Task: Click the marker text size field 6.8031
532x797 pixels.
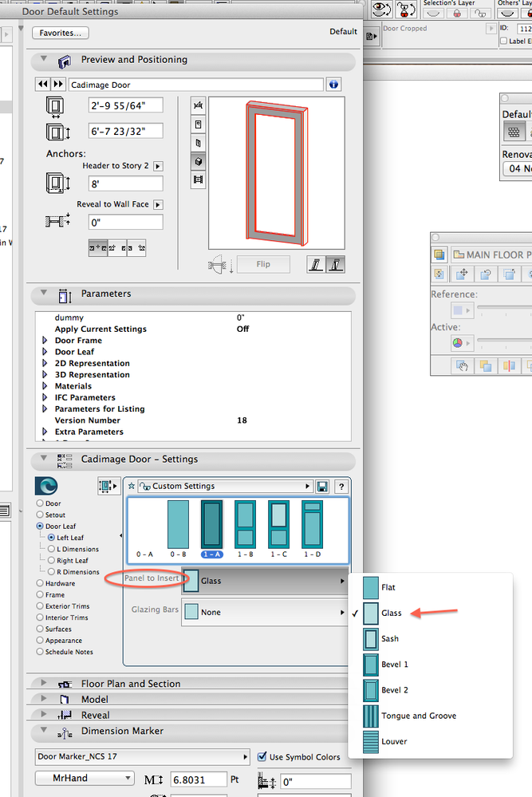Action: pos(198,780)
